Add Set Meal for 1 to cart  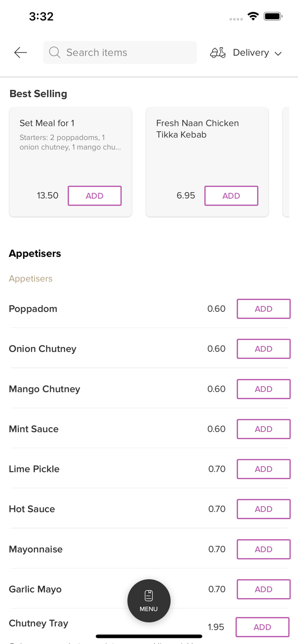click(x=95, y=195)
